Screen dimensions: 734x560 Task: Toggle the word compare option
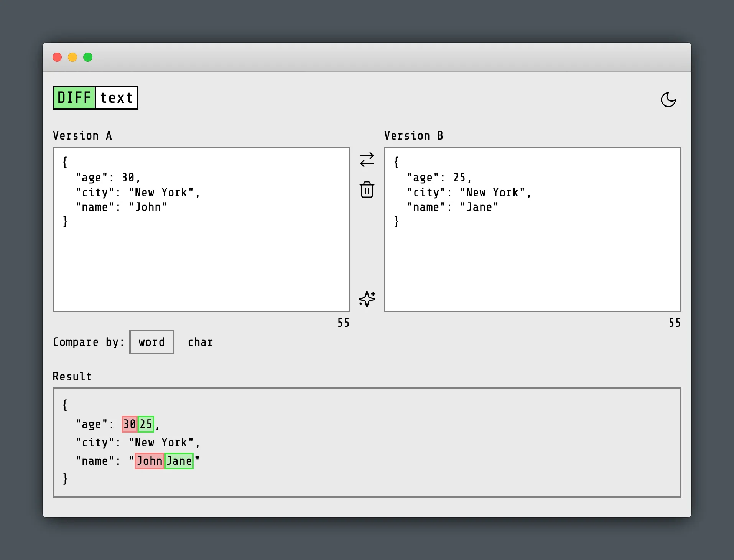point(151,342)
